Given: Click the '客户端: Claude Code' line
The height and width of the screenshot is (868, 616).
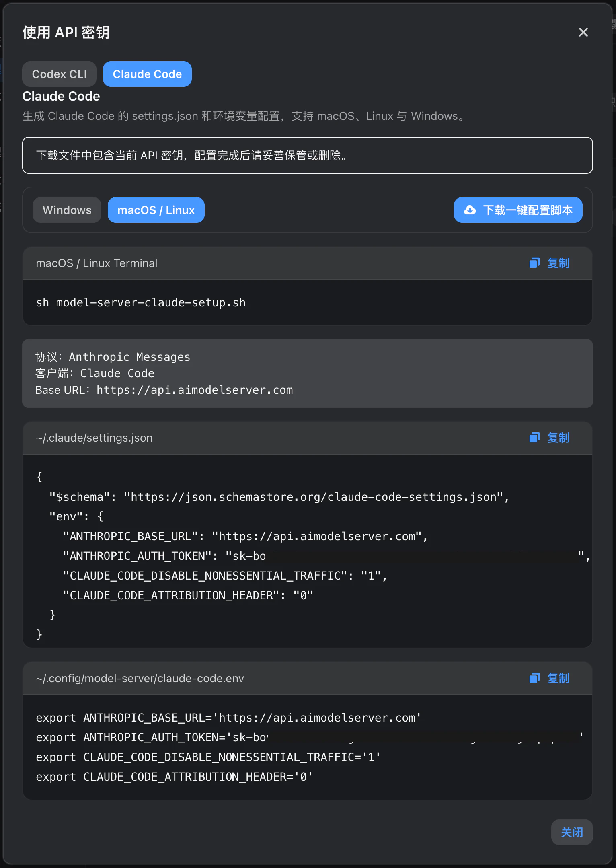Looking at the screenshot, I should click(95, 373).
